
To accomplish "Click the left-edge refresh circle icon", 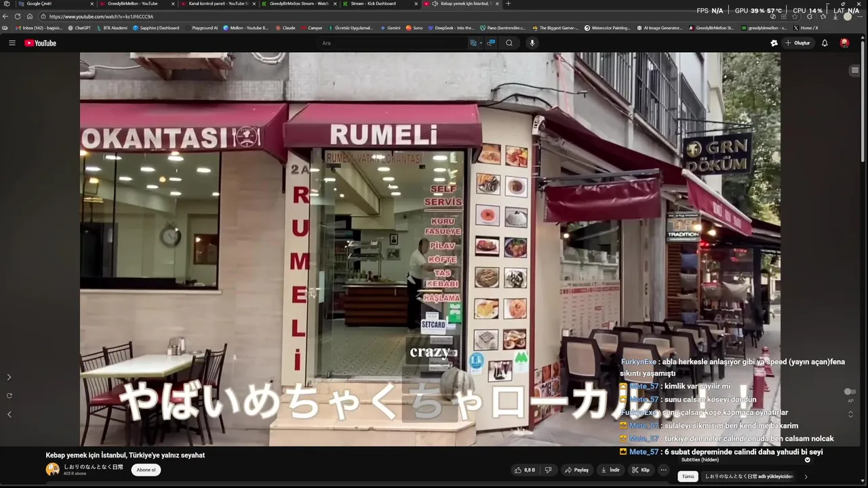I will pyautogui.click(x=9, y=395).
